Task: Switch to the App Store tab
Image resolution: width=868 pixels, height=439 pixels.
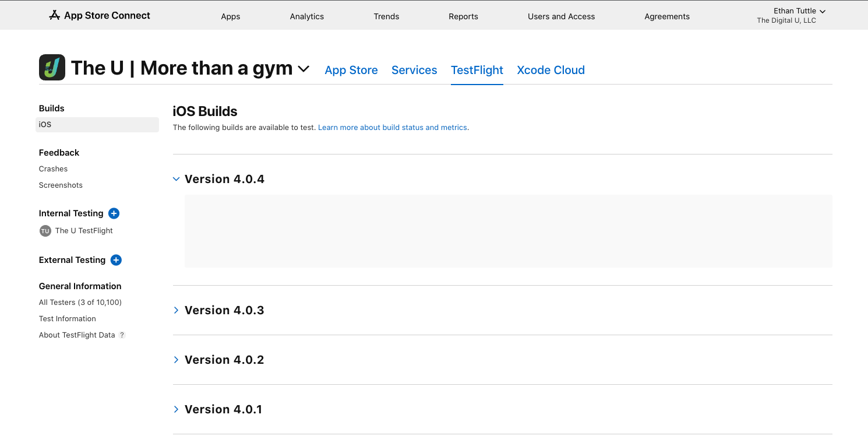Action: coord(351,70)
